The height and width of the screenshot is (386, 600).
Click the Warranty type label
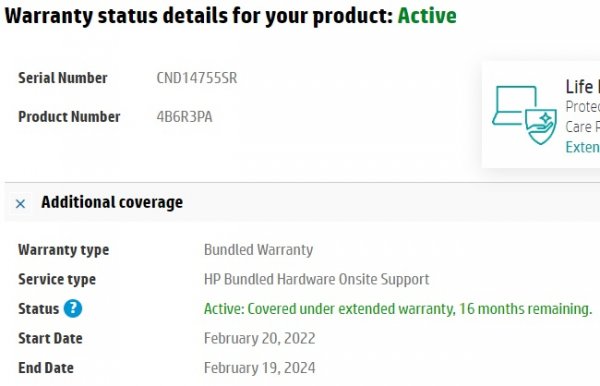coord(64,250)
